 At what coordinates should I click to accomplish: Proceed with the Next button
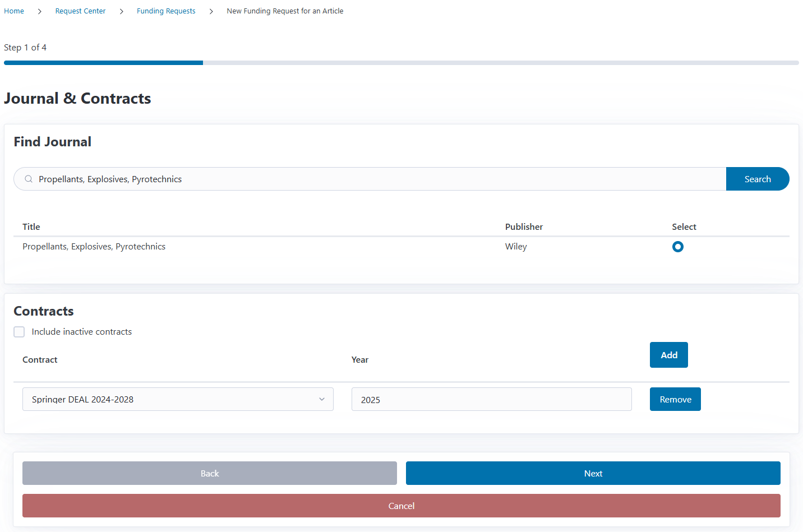593,473
